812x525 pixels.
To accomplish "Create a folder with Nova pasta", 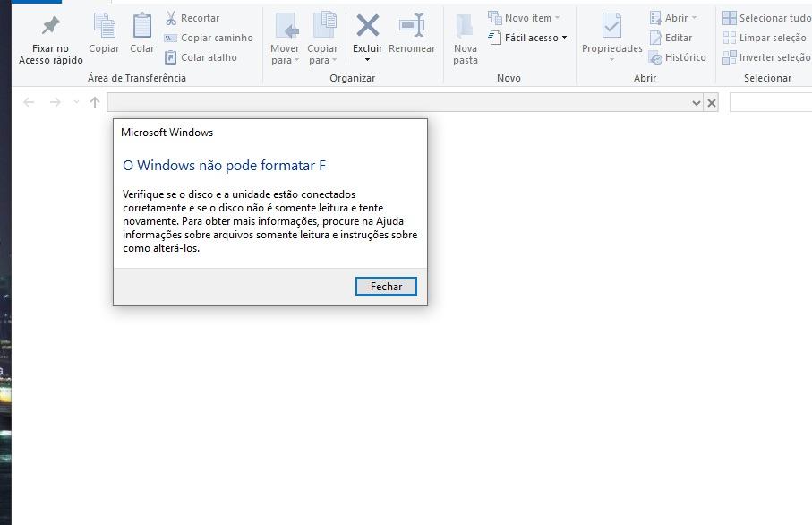I will click(465, 39).
